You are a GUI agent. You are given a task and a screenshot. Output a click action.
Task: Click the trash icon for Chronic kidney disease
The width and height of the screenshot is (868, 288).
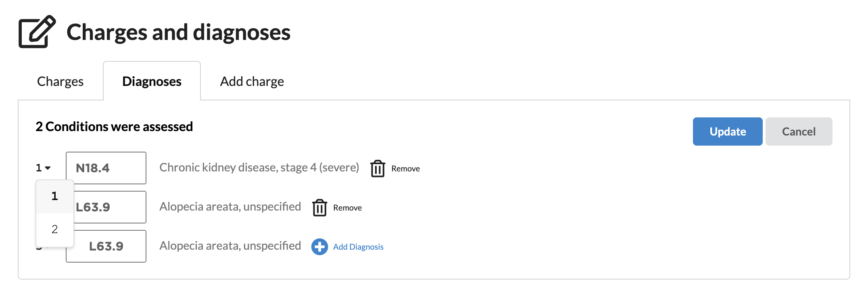click(x=378, y=169)
